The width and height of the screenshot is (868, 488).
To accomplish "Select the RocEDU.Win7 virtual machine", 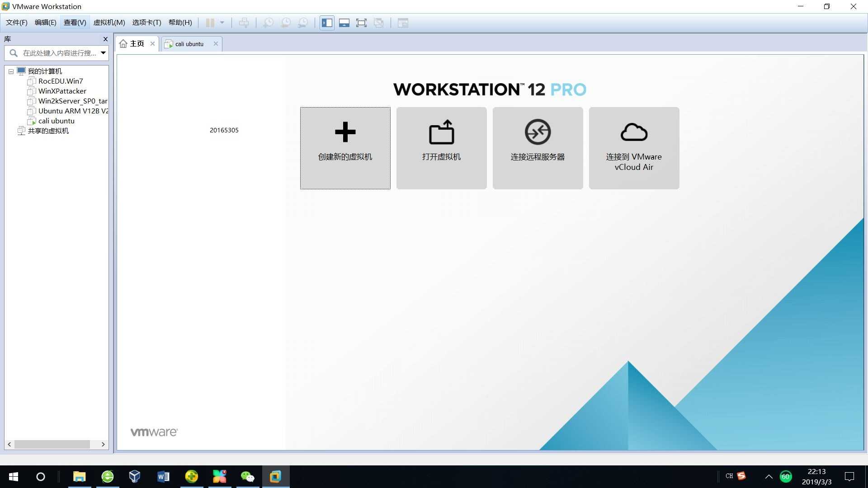I will tap(61, 81).
